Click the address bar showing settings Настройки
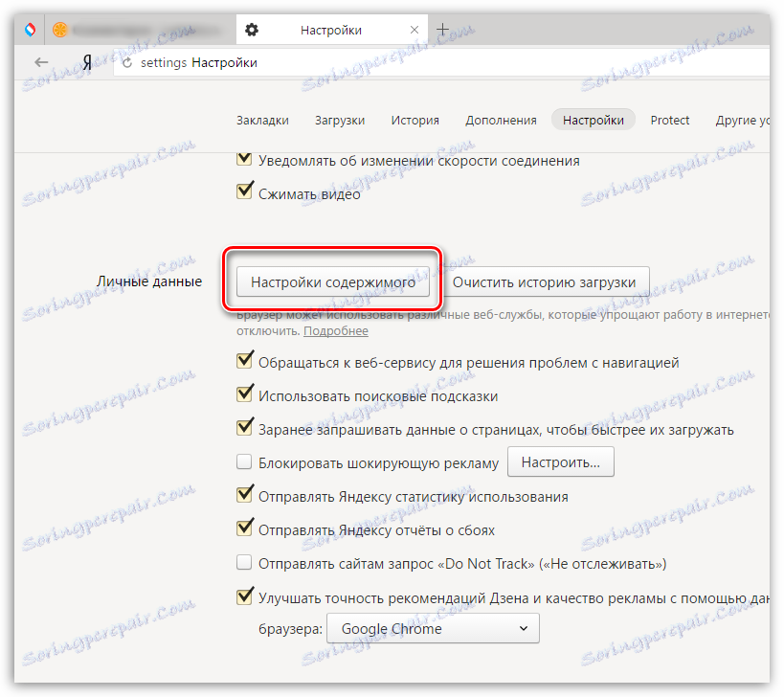 pyautogui.click(x=440, y=62)
